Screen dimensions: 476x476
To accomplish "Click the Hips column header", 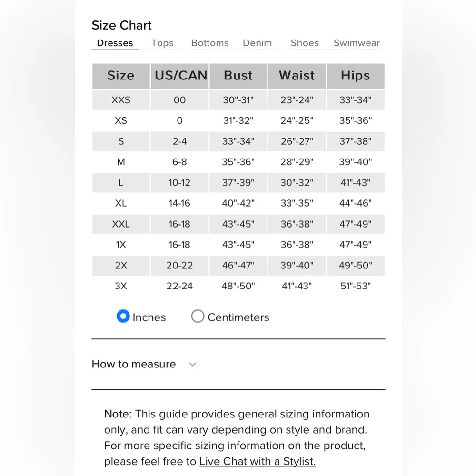I will 355,76.
